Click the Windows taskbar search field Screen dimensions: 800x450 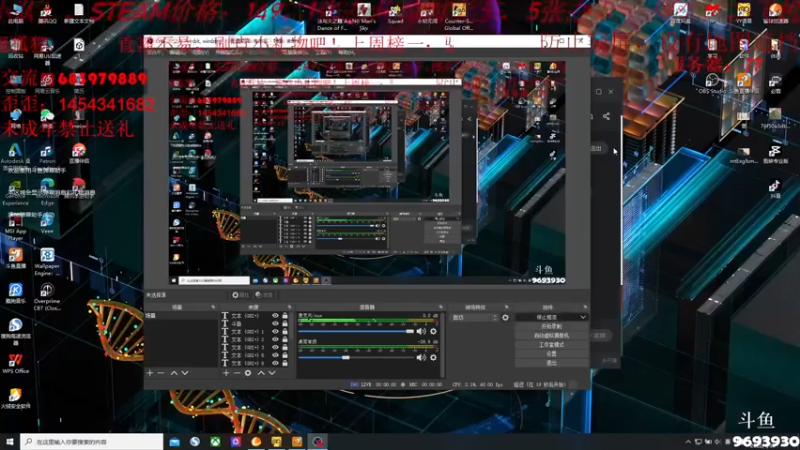[x=92, y=441]
